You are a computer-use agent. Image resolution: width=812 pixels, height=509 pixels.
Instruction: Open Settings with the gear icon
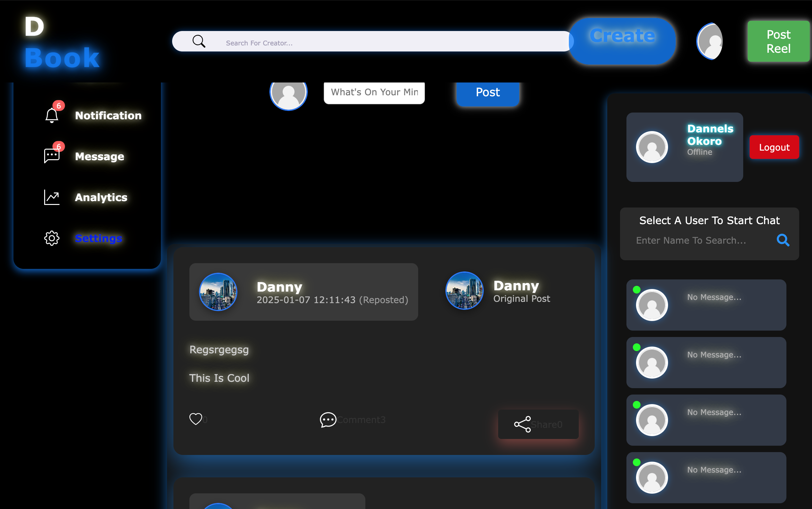tap(51, 238)
